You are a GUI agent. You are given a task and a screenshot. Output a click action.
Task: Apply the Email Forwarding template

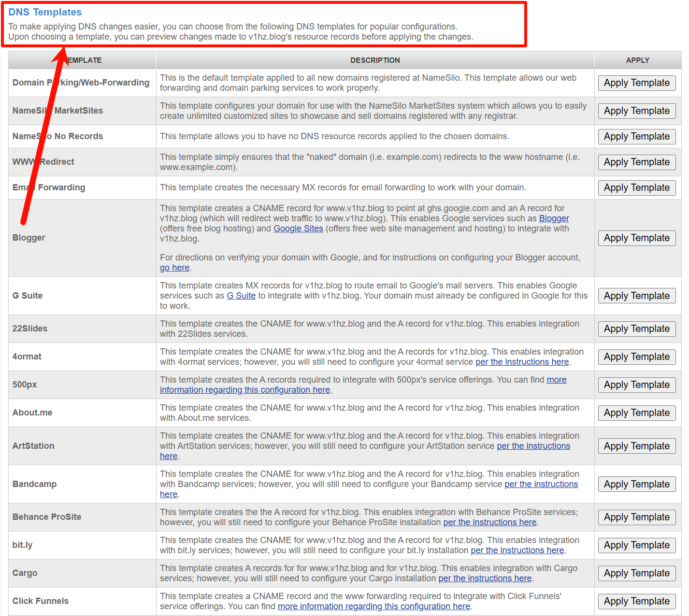(x=636, y=188)
